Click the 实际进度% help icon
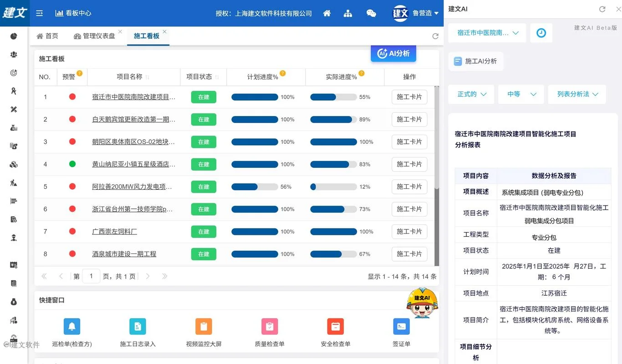The image size is (622, 364). (x=362, y=73)
